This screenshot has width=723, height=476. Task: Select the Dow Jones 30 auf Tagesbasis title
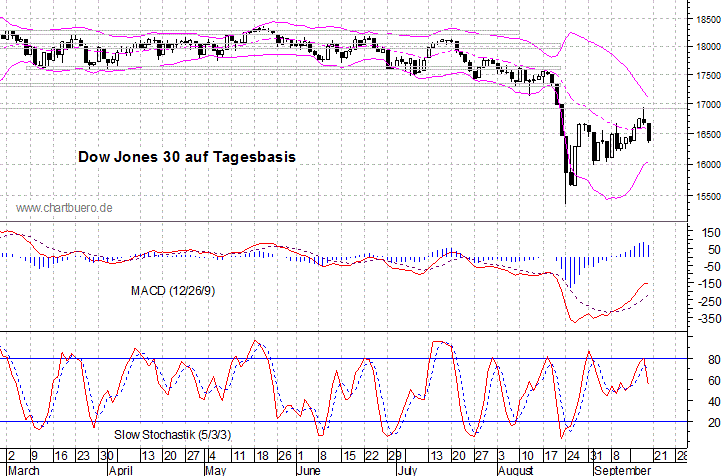pyautogui.click(x=187, y=157)
